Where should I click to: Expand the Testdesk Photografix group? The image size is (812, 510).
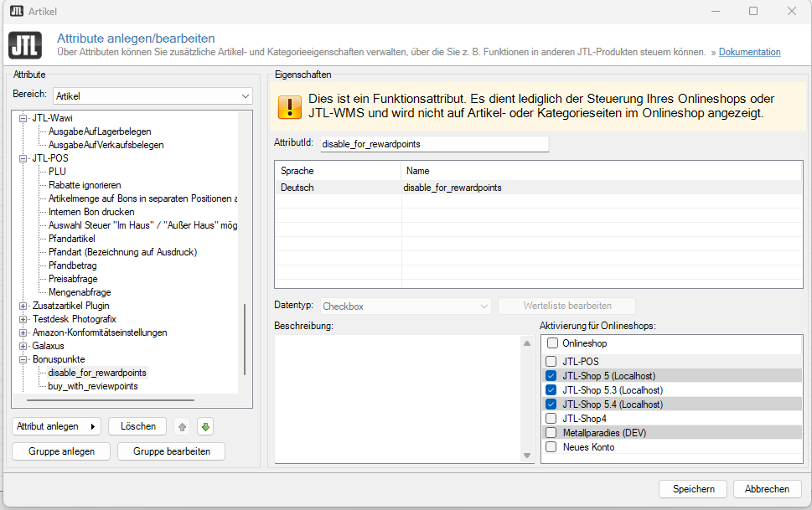point(23,319)
